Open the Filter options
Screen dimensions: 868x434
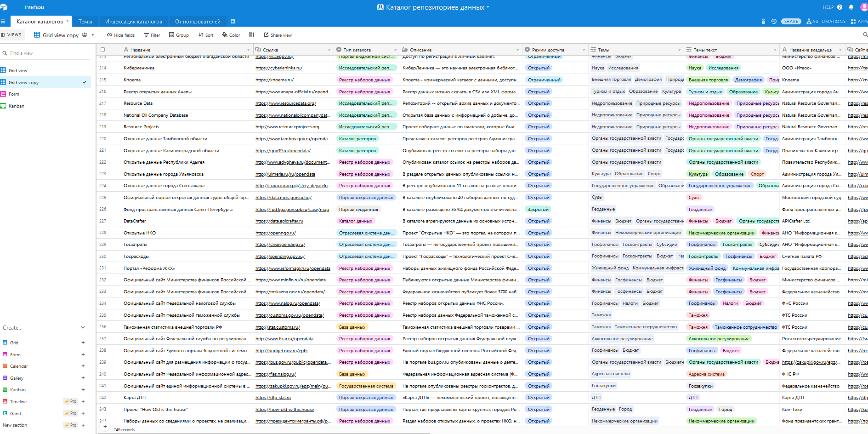point(152,35)
